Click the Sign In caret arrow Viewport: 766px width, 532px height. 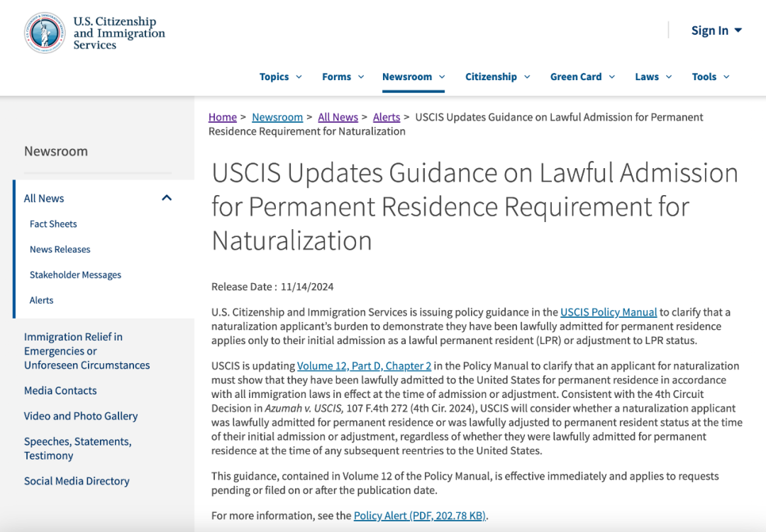(x=738, y=31)
